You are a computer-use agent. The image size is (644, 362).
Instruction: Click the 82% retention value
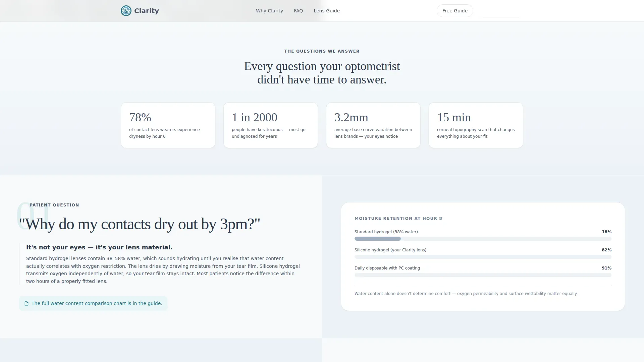[606, 250]
